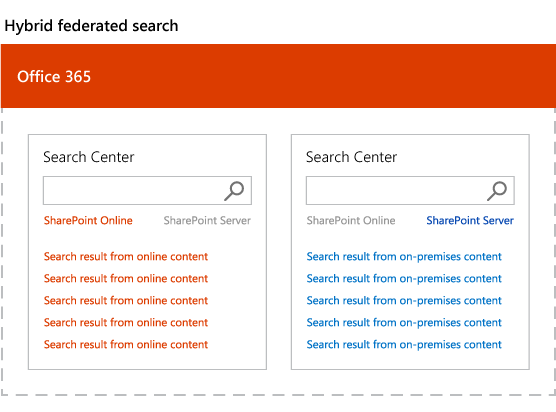Select the gray SharePoint Online tab
The height and width of the screenshot is (412, 556).
point(351,221)
